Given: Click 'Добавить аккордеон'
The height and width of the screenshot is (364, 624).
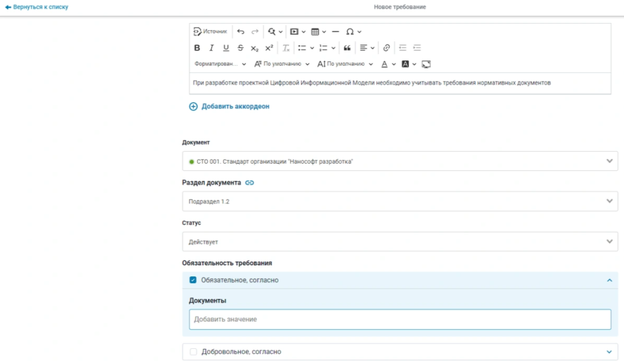Looking at the screenshot, I should [230, 106].
